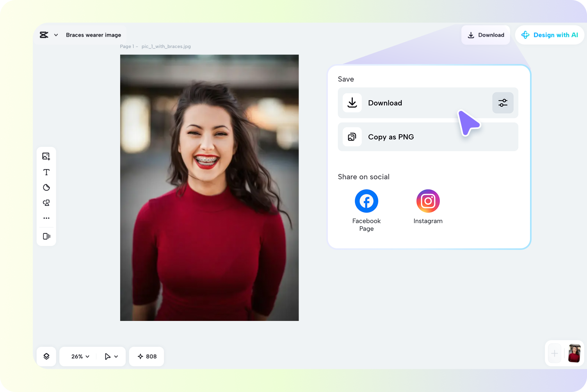Open download settings sliders icon
The width and height of the screenshot is (587, 392).
(x=503, y=103)
